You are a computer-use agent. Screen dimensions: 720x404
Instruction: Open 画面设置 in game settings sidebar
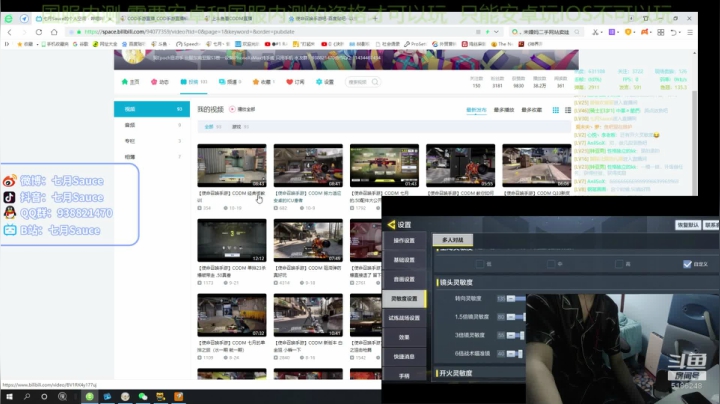pyautogui.click(x=404, y=279)
